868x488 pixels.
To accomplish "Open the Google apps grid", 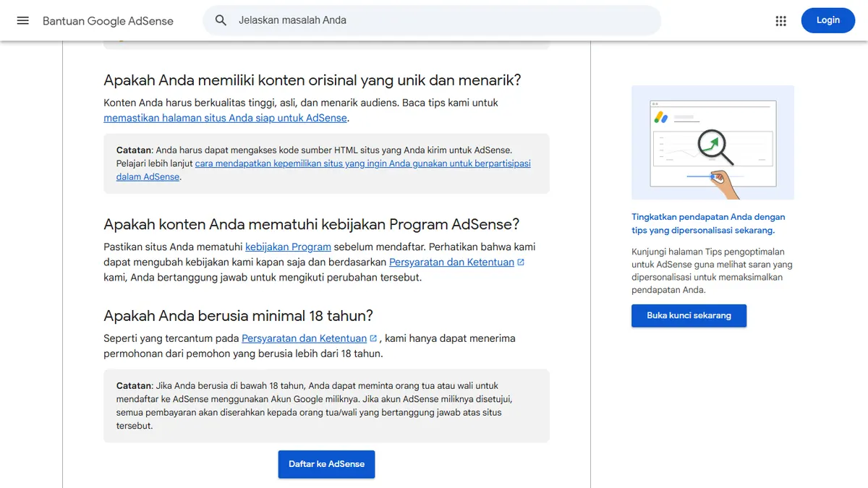I will click(780, 21).
